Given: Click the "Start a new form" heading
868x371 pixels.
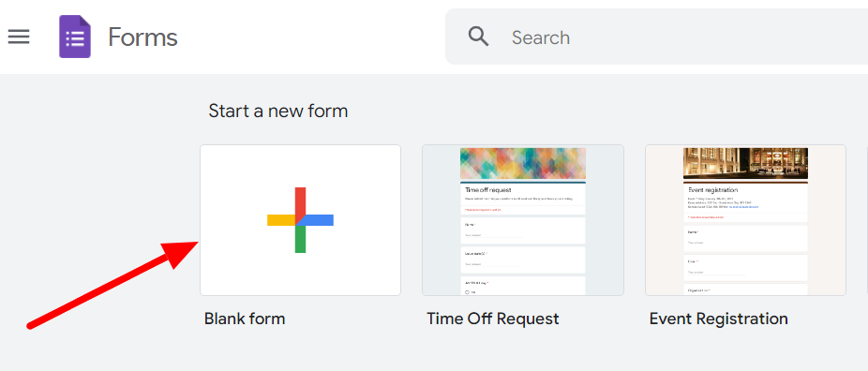Looking at the screenshot, I should (277, 111).
